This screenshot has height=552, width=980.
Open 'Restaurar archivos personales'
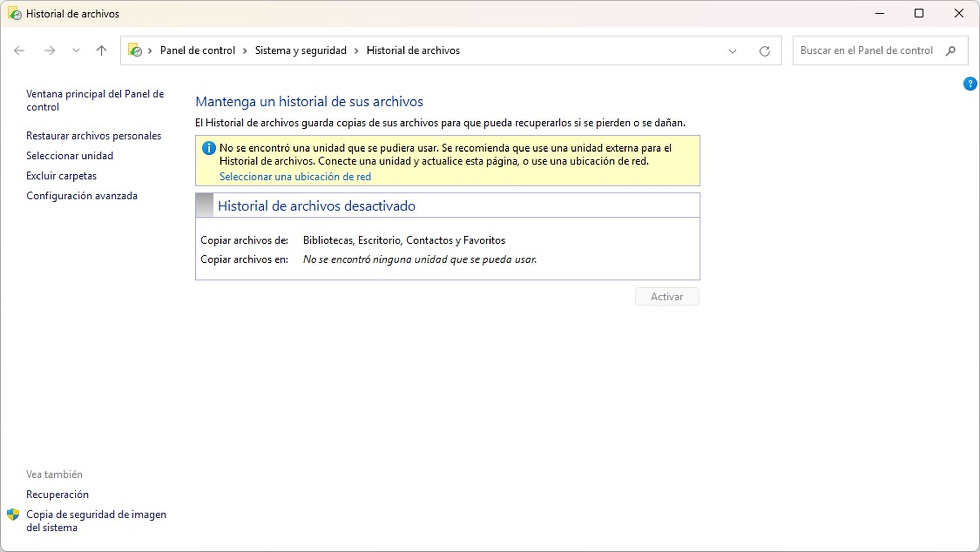(94, 136)
